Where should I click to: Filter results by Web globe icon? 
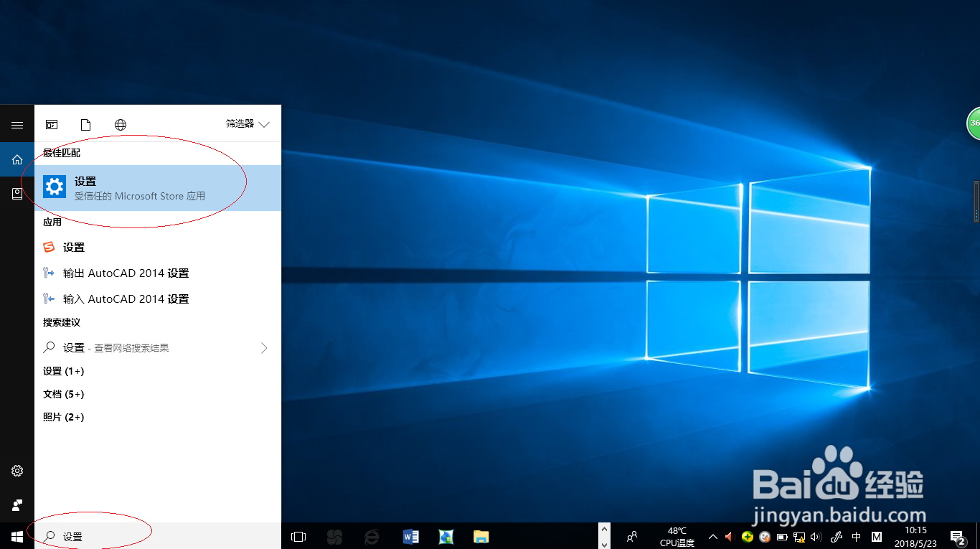pos(121,125)
